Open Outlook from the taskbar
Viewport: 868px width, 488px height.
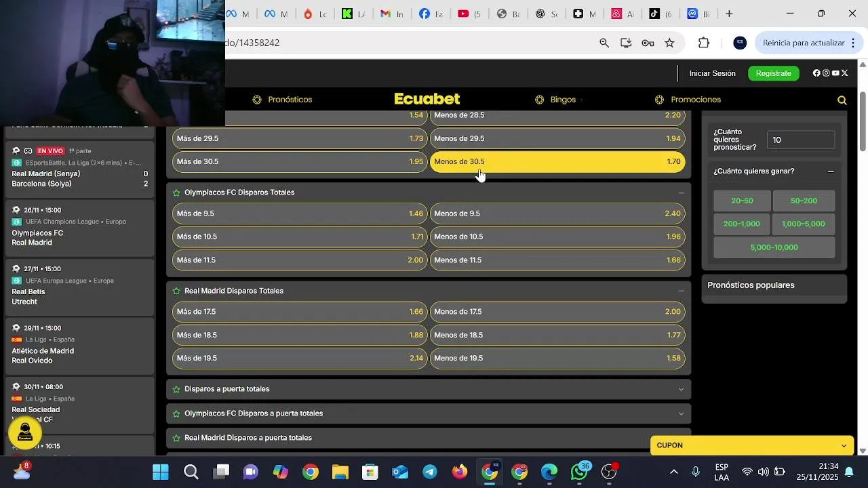[400, 472]
